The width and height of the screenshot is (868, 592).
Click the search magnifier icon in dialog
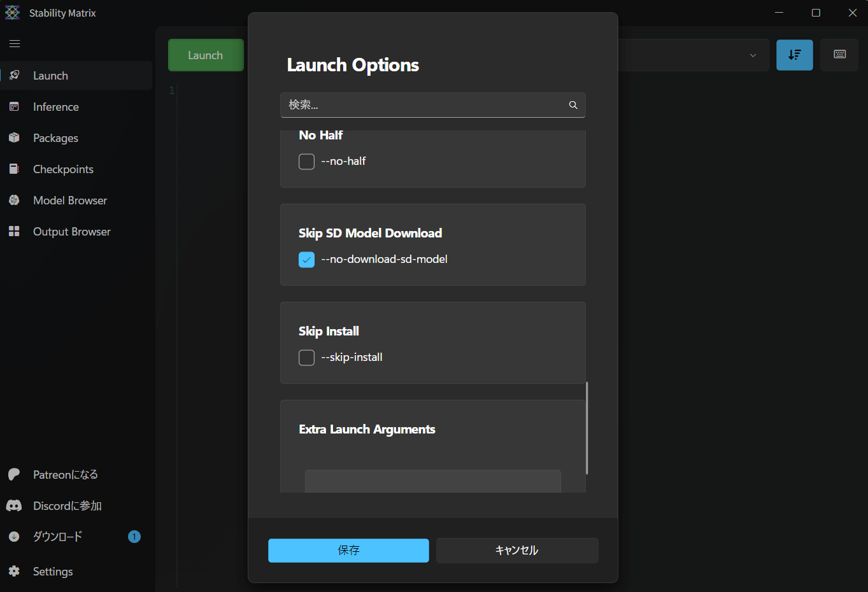(x=573, y=105)
